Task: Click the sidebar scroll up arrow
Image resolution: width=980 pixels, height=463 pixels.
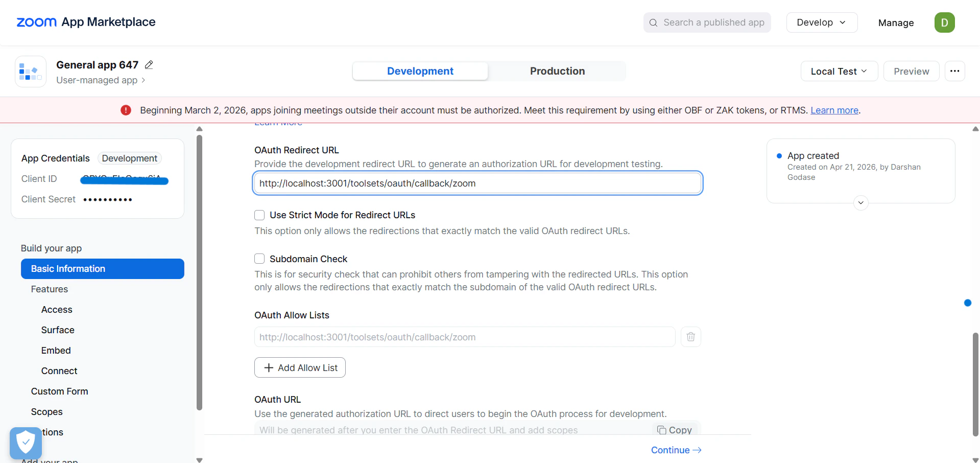Action: pos(199,129)
